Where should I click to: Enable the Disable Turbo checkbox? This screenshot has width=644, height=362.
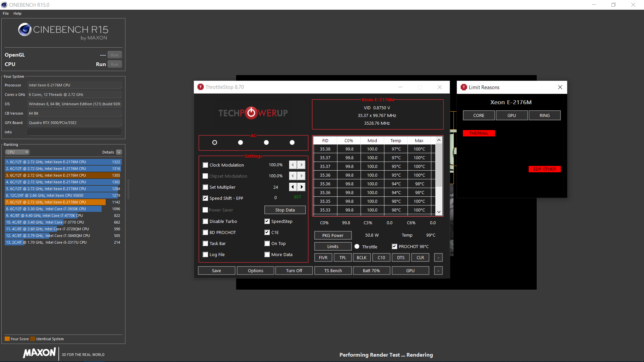point(205,221)
